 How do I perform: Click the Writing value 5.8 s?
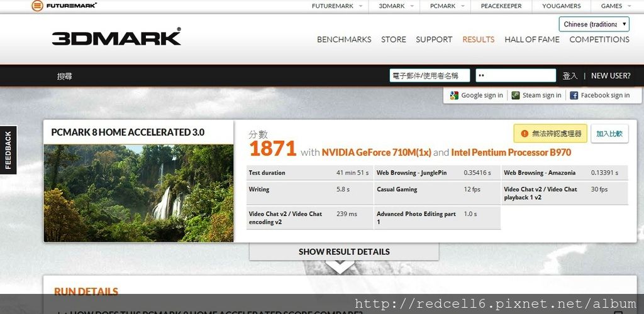pyautogui.click(x=343, y=190)
